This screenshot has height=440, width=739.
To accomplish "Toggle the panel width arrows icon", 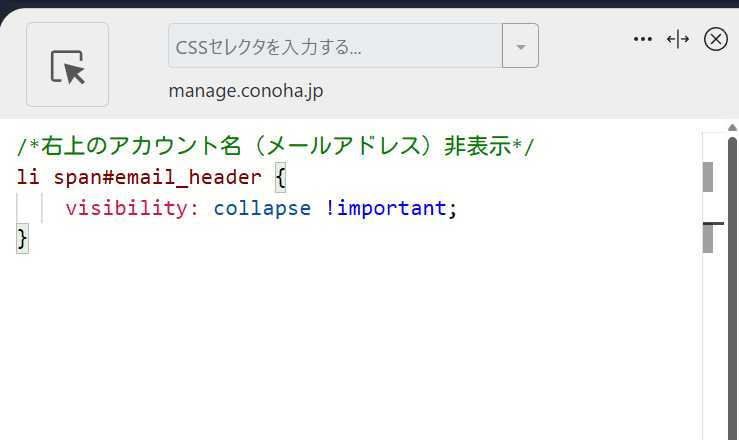I will pos(678,39).
